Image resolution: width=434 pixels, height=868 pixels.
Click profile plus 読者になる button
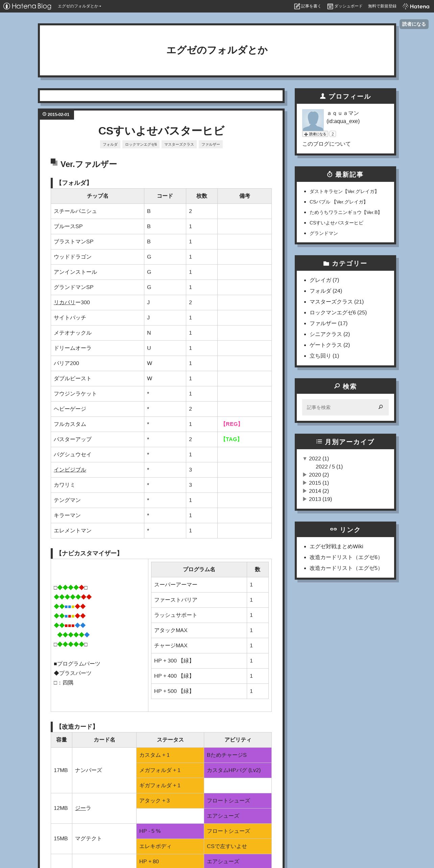[x=315, y=134]
